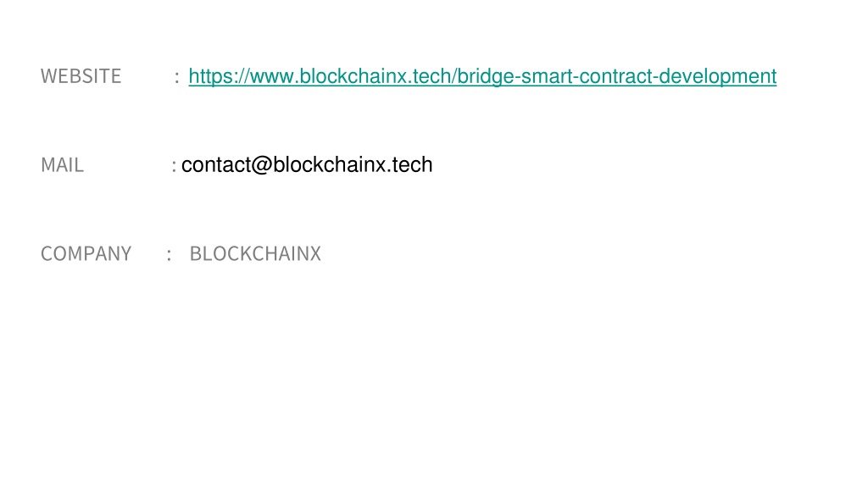Screen dimensions: 868x488
Task: Select the contact@blockchainx.tech email address
Action: tap(307, 165)
